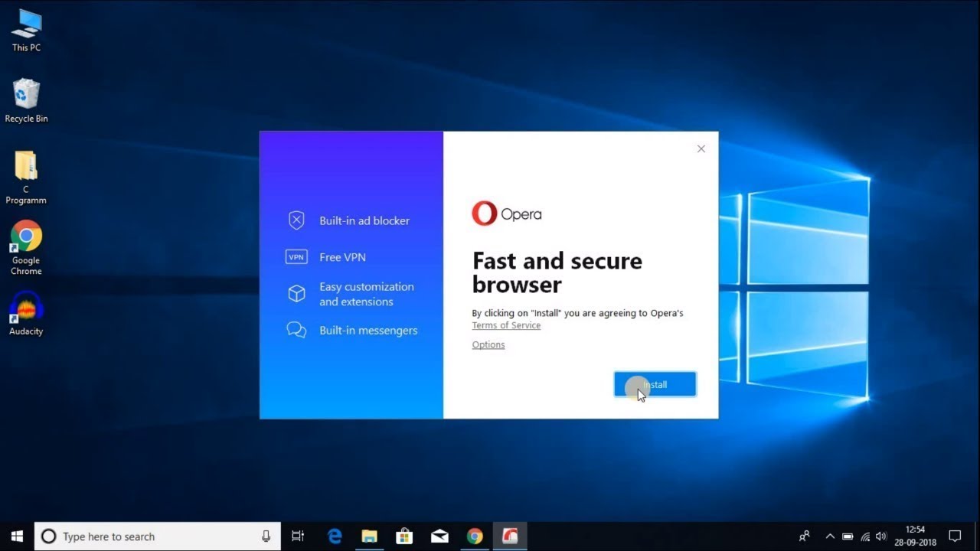980x551 pixels.
Task: Select the 'Built-in messengers' text
Action: (x=368, y=331)
